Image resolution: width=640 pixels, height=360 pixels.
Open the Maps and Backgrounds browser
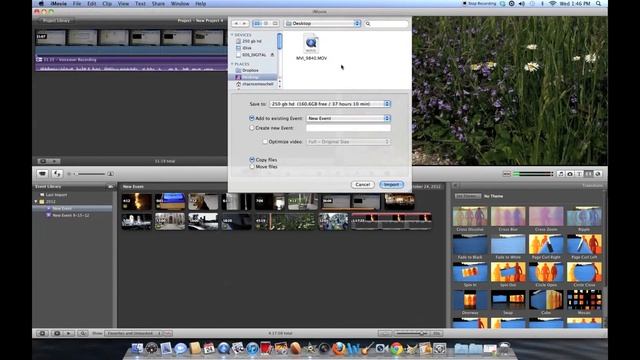click(x=598, y=174)
